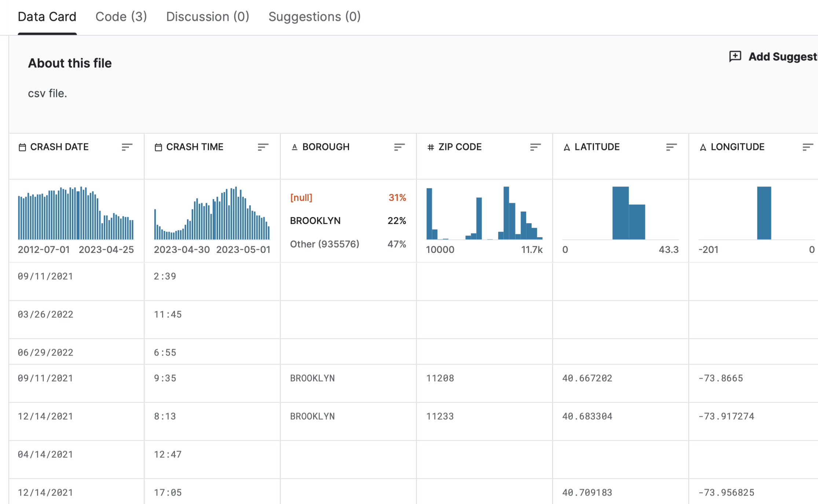The width and height of the screenshot is (818, 504).
Task: Click the crash time cell 6:55
Action: (165, 353)
